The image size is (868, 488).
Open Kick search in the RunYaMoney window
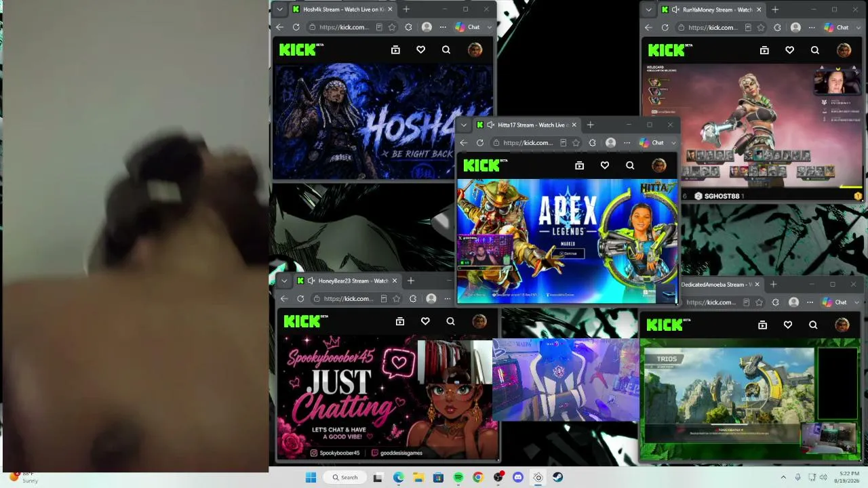coord(815,49)
